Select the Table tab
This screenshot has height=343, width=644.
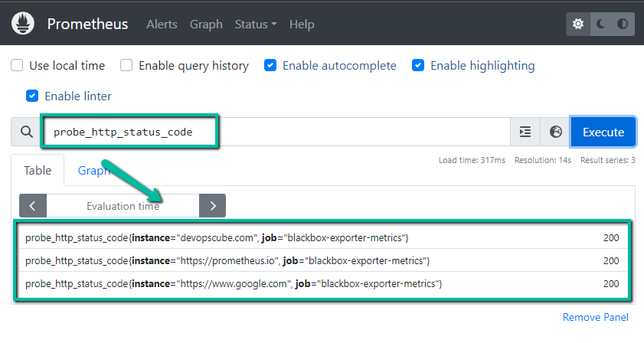click(x=38, y=170)
